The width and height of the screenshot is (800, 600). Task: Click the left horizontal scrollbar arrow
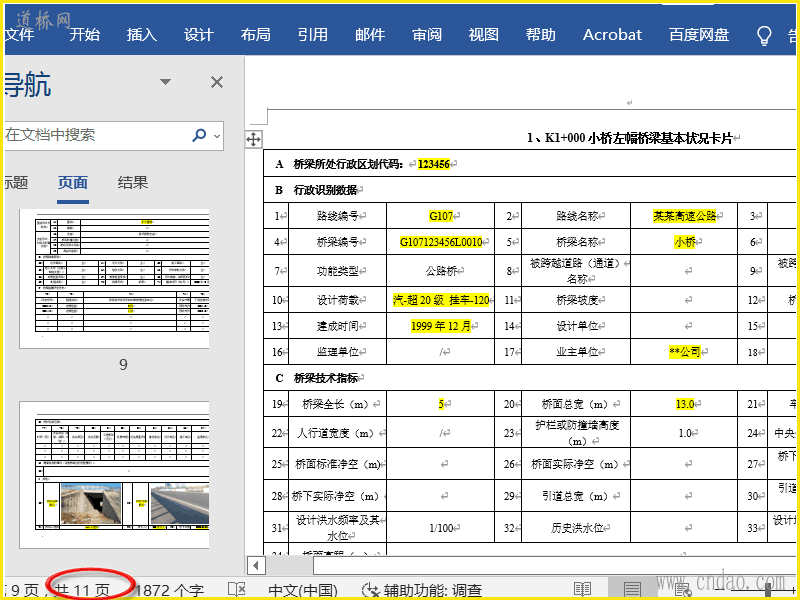256,565
